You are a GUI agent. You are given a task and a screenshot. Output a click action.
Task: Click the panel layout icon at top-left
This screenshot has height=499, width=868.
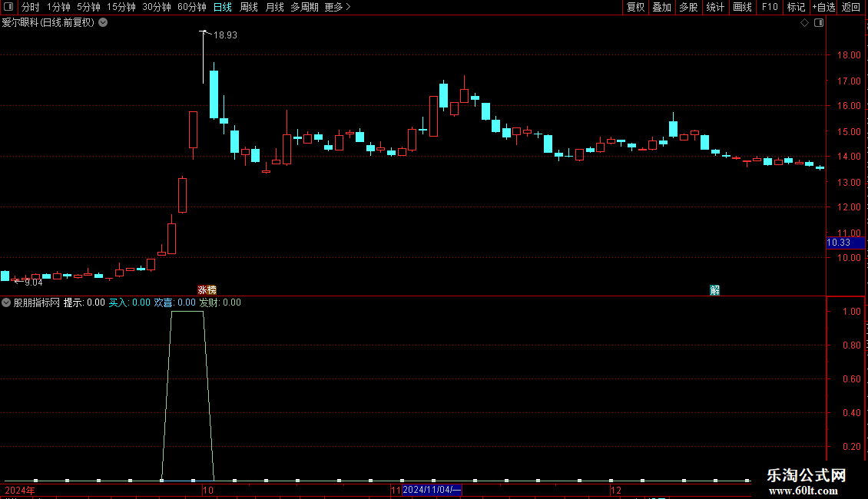[8, 7]
